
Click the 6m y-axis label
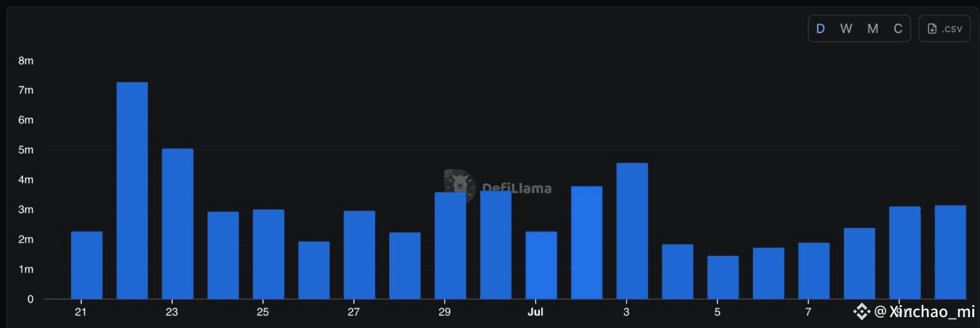click(26, 121)
